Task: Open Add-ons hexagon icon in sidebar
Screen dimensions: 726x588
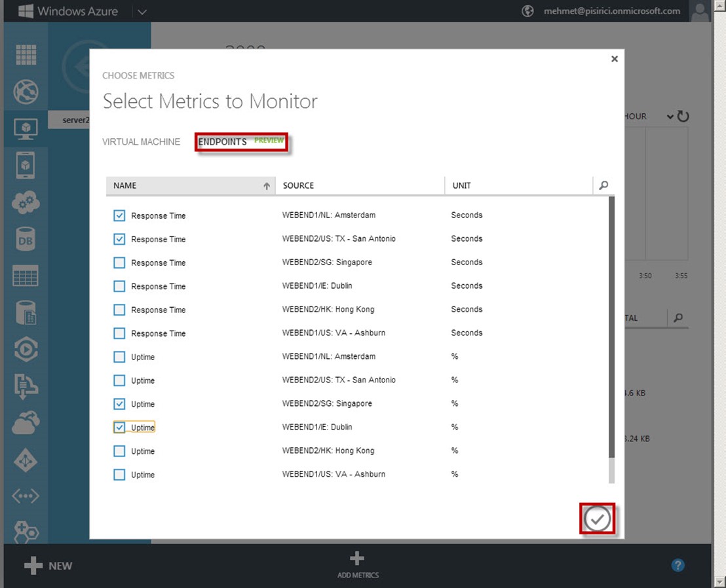Action: [x=26, y=532]
